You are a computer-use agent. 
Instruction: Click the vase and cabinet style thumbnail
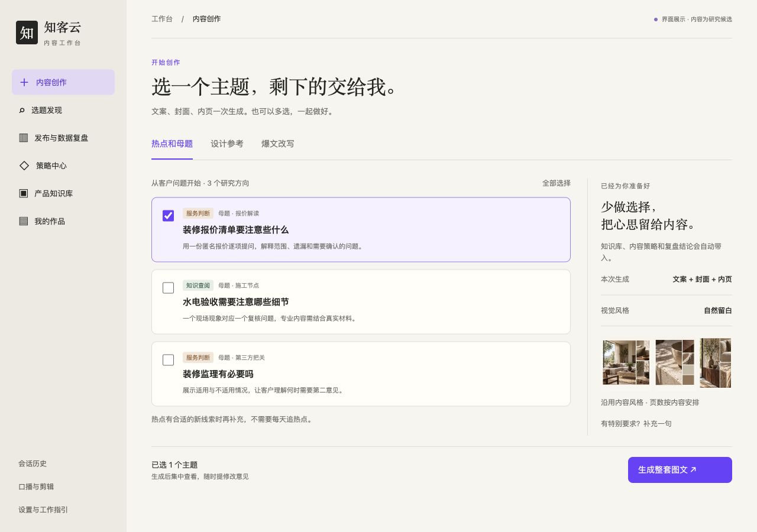(x=716, y=363)
